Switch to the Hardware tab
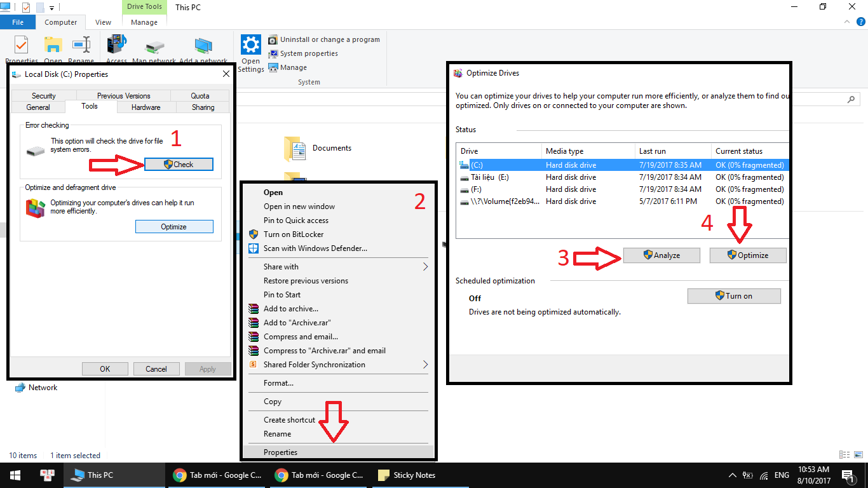 [146, 107]
